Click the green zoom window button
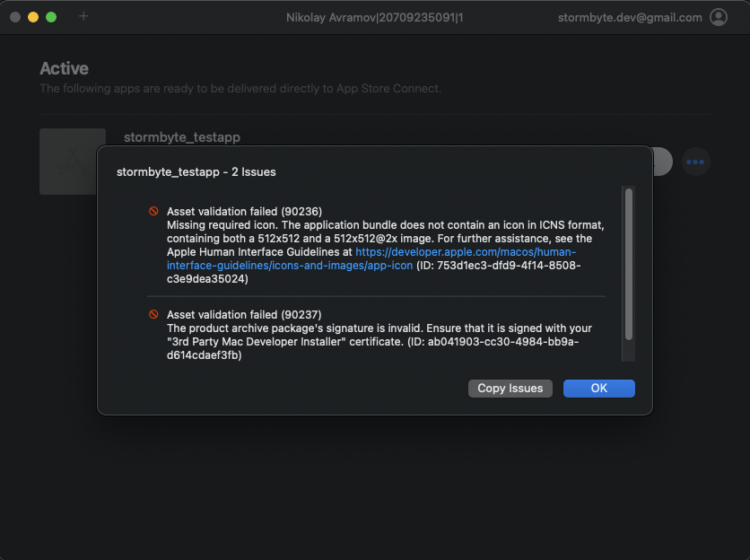Image resolution: width=750 pixels, height=560 pixels. tap(51, 17)
